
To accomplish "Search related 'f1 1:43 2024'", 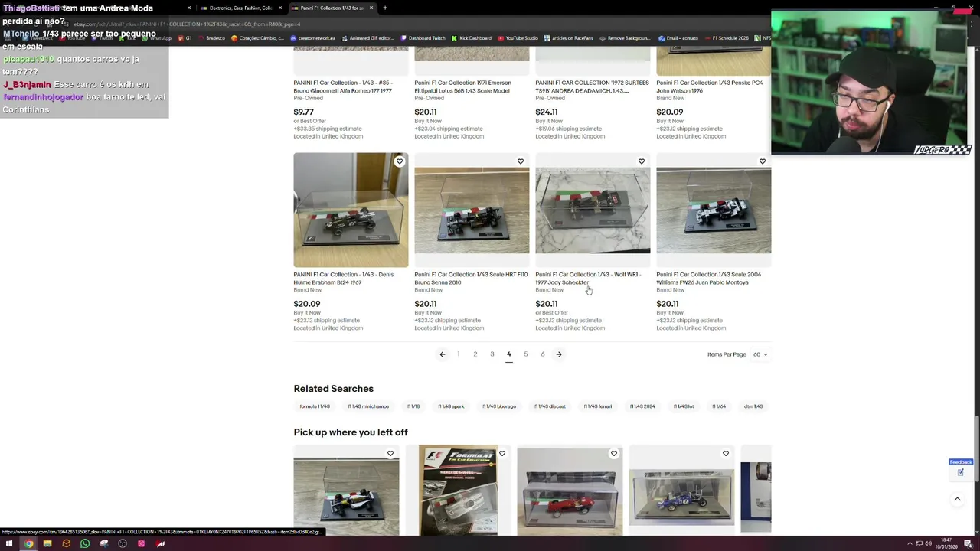I will click(x=642, y=406).
